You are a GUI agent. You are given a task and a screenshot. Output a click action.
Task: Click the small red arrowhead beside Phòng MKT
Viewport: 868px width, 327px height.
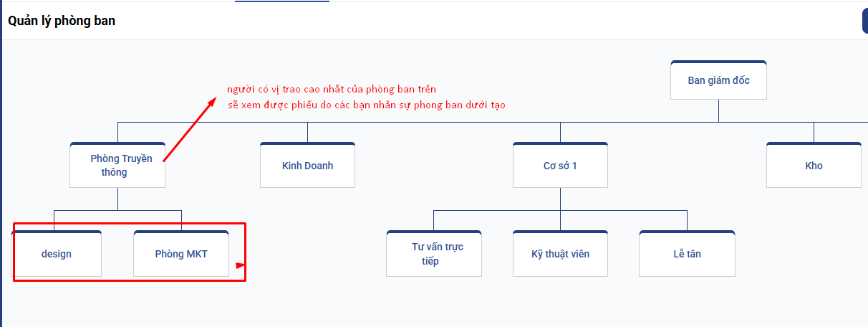[241, 266]
